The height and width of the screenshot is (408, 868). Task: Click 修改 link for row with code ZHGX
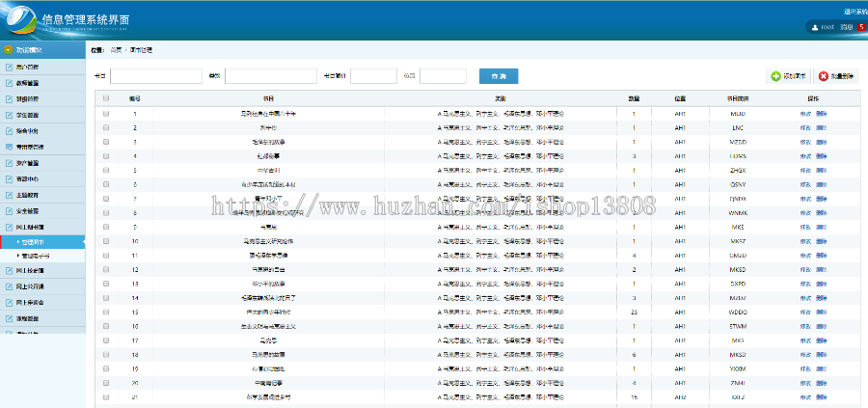tap(805, 170)
